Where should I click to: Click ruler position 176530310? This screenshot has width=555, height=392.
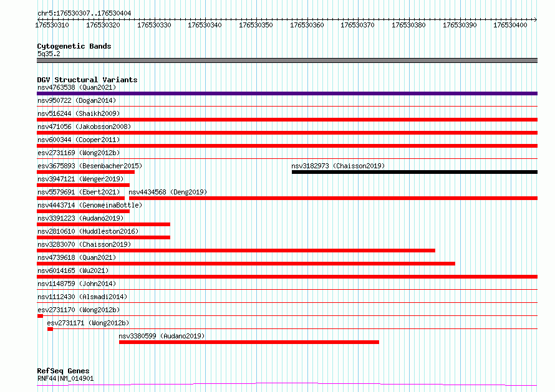pos(52,25)
